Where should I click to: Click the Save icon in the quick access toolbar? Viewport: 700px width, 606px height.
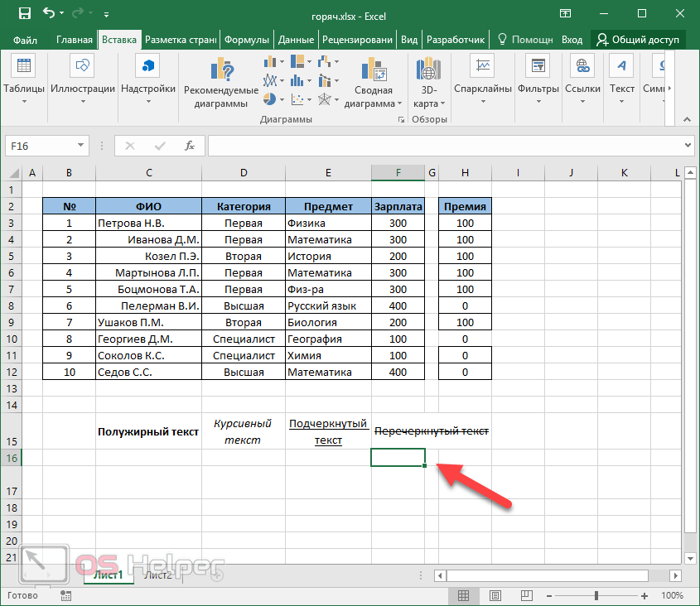24,13
